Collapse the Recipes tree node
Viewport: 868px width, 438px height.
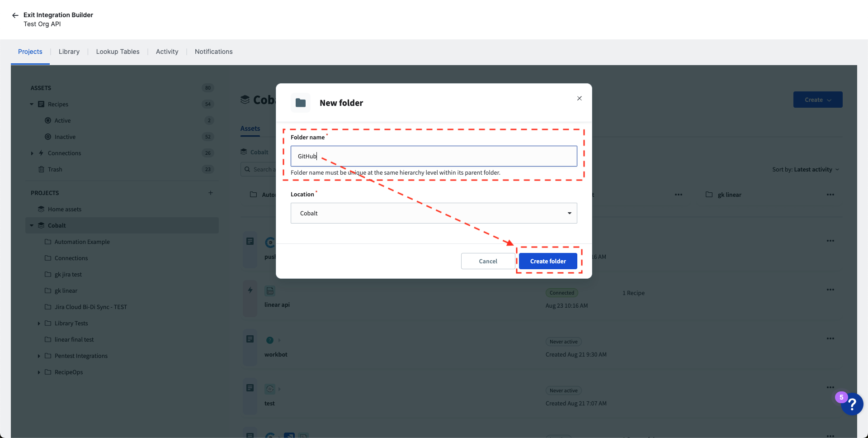[x=32, y=104]
